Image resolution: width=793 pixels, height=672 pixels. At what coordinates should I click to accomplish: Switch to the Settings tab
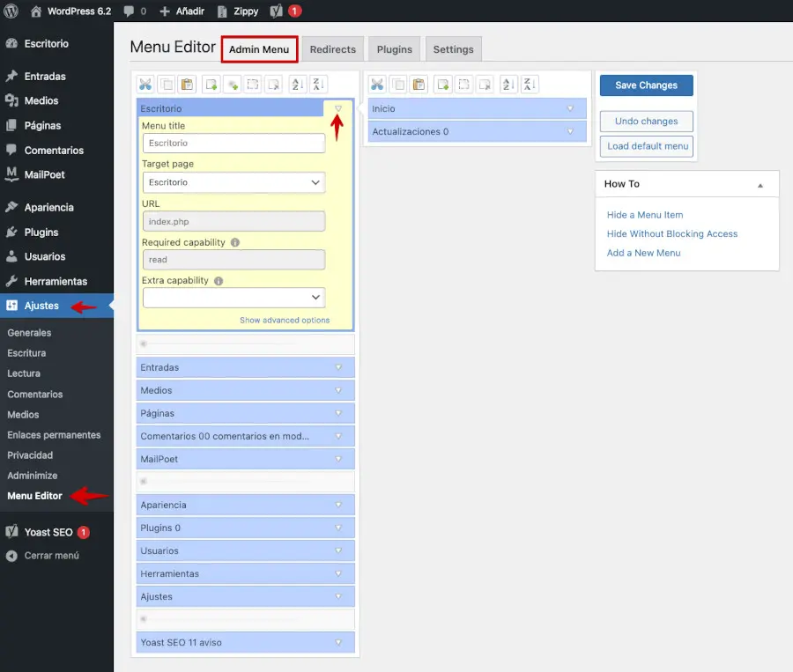coord(453,49)
